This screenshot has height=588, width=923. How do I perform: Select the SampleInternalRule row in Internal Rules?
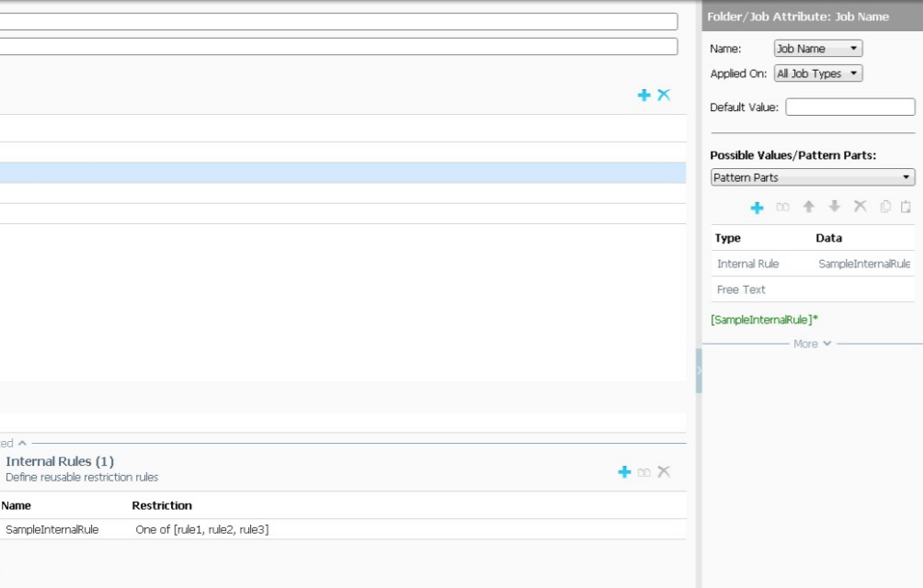pyautogui.click(x=343, y=530)
